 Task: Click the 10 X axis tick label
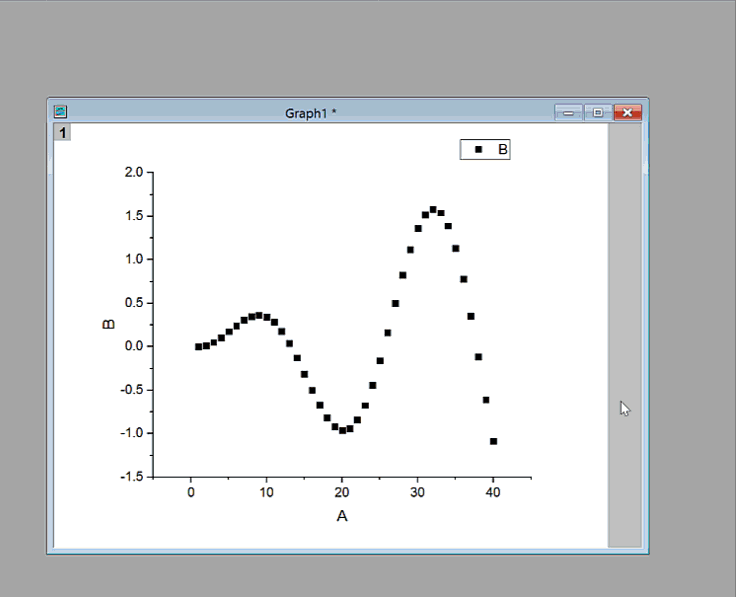click(266, 492)
